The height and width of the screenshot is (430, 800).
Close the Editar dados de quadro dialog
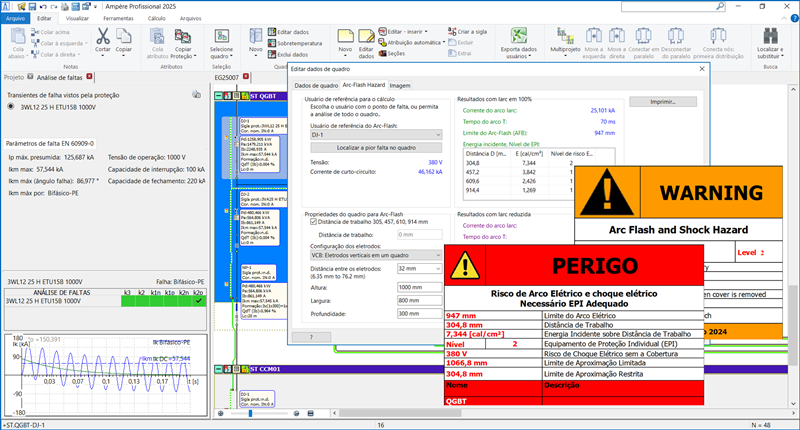point(702,69)
